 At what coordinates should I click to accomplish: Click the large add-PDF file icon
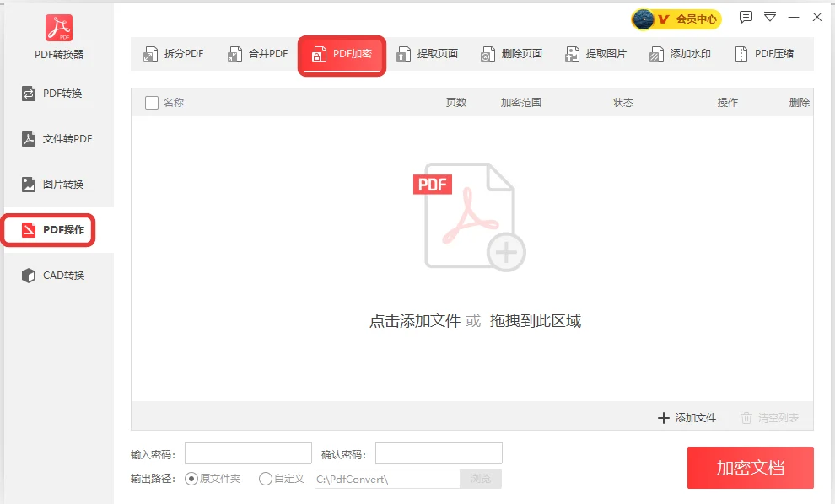470,217
